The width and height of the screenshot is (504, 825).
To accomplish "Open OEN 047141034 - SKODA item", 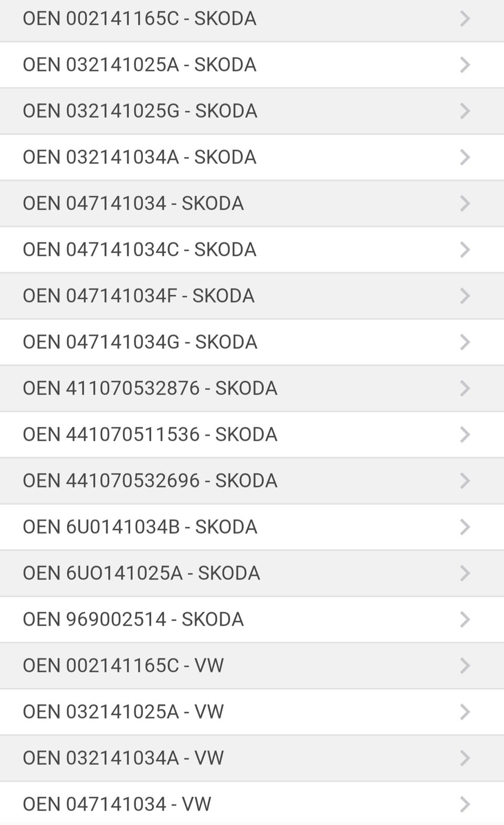I will 133,204.
